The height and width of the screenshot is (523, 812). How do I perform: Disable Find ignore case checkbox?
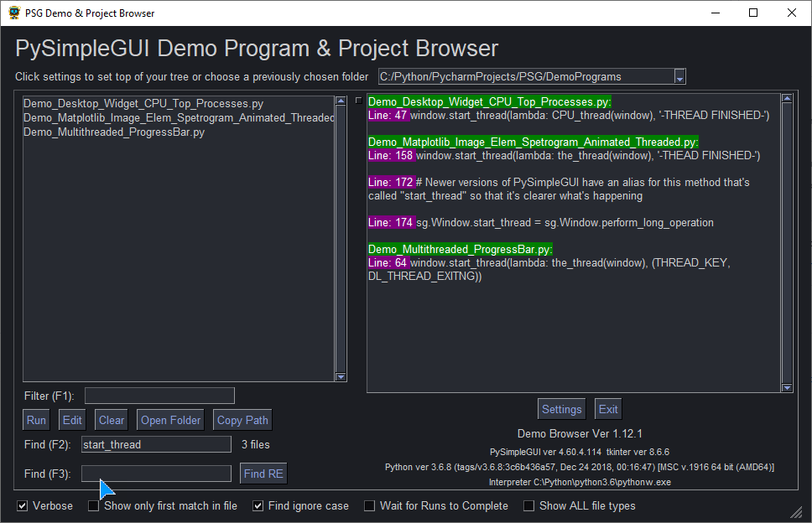click(x=258, y=506)
